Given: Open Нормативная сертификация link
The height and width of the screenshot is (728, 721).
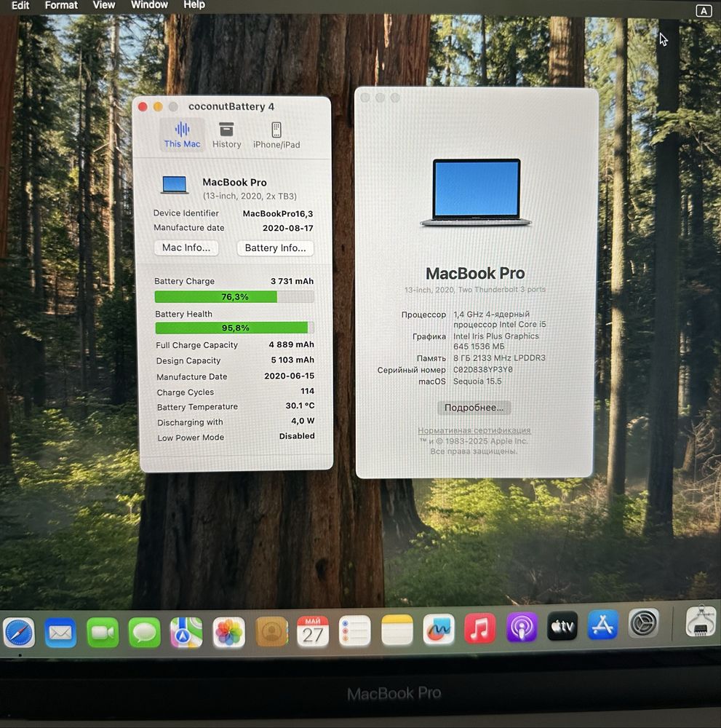Looking at the screenshot, I should 474,430.
